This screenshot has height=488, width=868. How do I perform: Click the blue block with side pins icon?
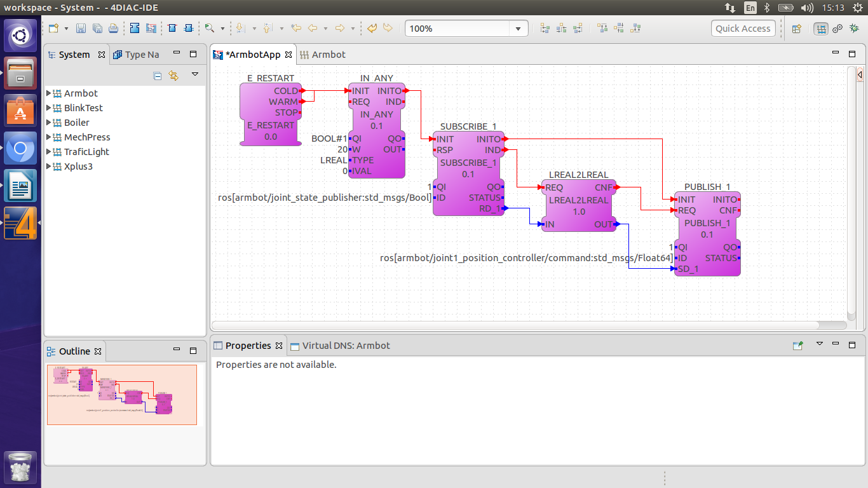189,29
